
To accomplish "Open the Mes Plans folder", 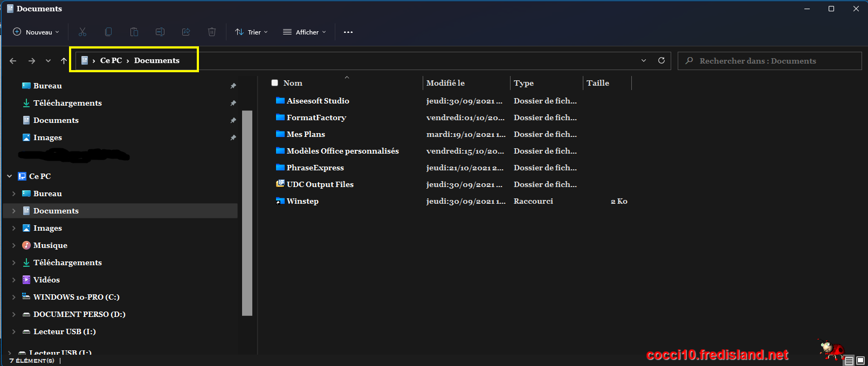I will point(306,134).
